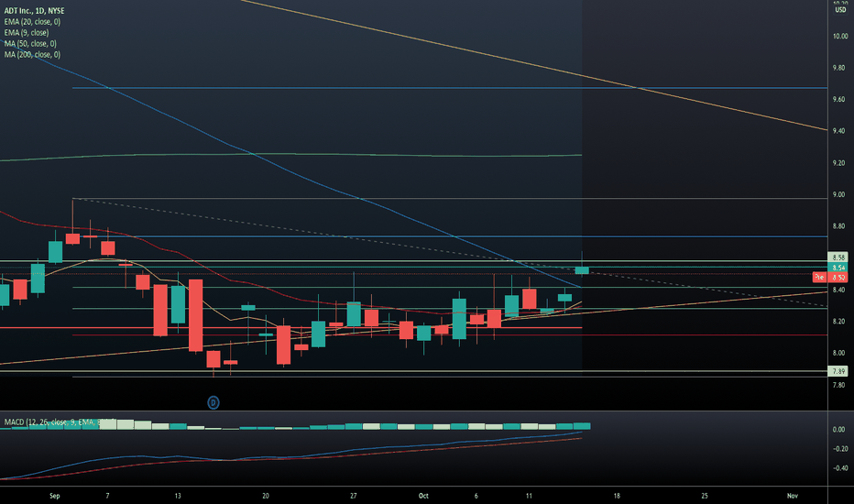Select the EMA (9, close) indicator label
Image resolution: width=854 pixels, height=504 pixels.
click(x=27, y=33)
